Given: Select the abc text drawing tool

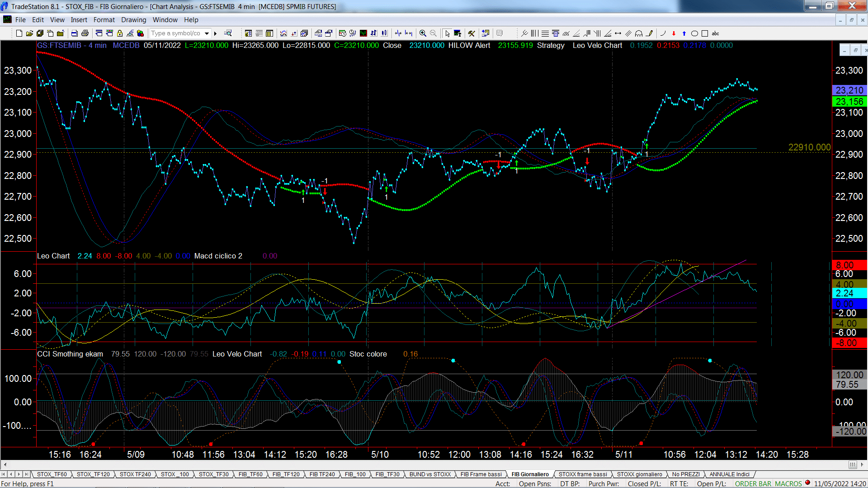Looking at the screenshot, I should (x=715, y=33).
